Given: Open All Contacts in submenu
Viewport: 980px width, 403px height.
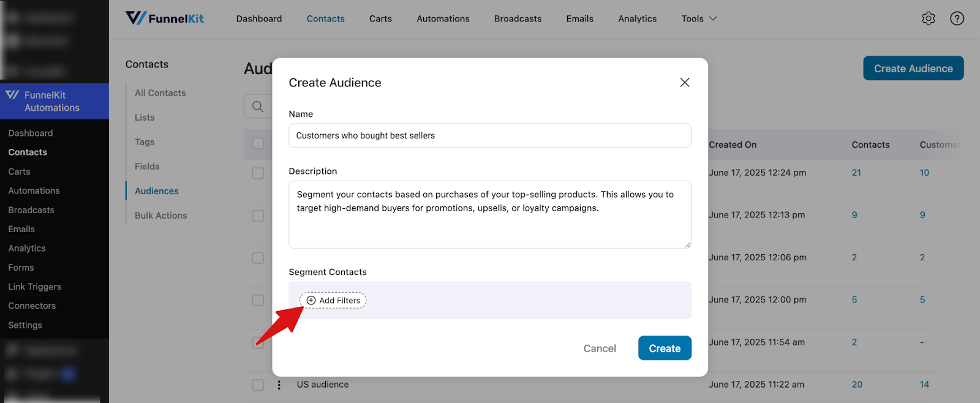Looking at the screenshot, I should [160, 92].
